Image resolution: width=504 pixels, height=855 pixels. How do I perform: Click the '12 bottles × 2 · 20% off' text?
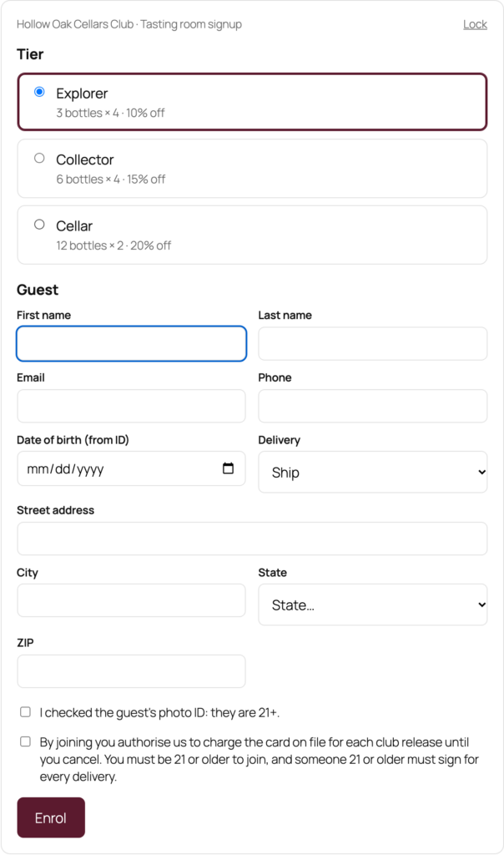pos(113,245)
